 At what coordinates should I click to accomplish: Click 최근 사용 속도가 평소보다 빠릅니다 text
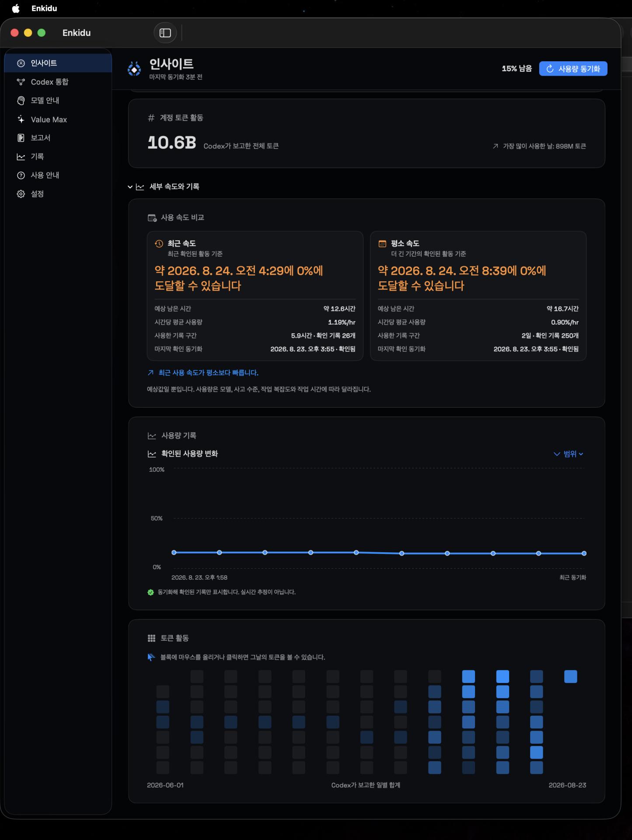[208, 373]
